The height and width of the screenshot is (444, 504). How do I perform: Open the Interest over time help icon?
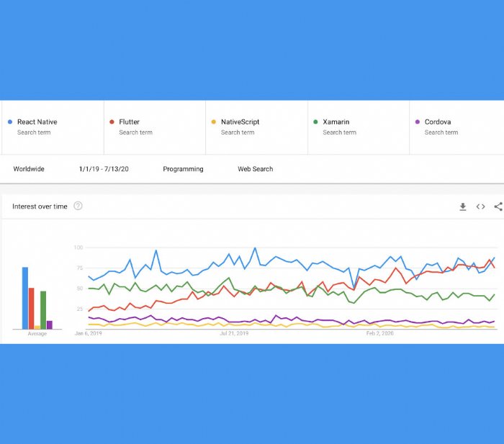78,207
